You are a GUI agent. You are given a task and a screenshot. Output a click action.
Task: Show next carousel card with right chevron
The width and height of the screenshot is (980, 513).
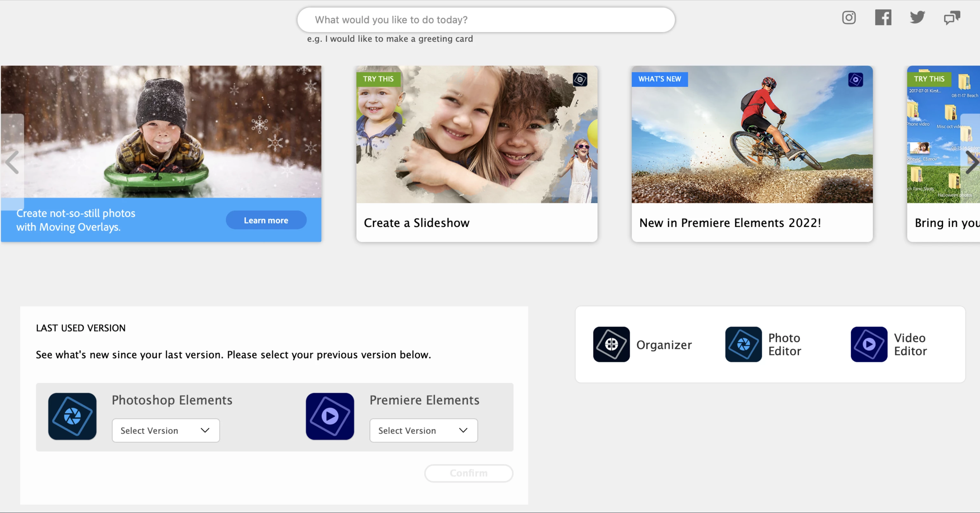click(x=972, y=162)
